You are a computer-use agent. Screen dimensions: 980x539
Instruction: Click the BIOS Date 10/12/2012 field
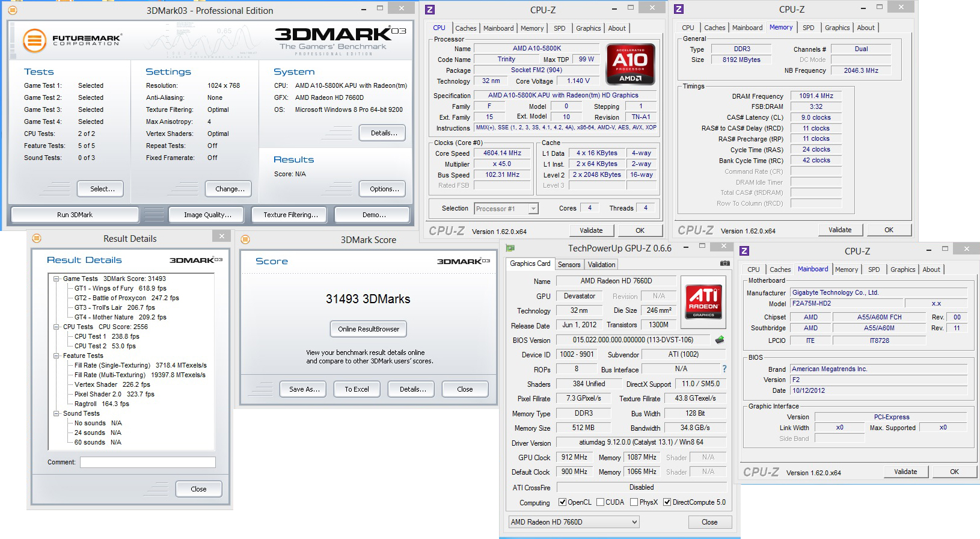point(878,390)
